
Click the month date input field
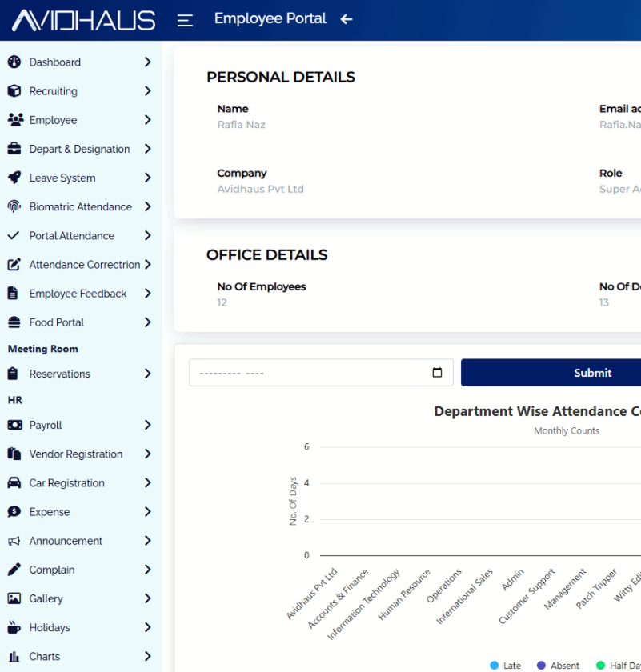(312, 373)
